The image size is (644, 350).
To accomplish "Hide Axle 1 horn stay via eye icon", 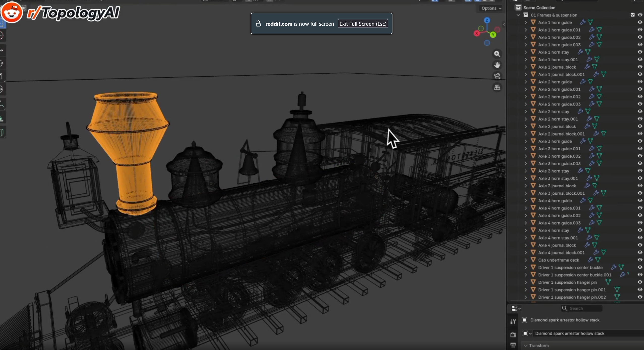I will [640, 52].
